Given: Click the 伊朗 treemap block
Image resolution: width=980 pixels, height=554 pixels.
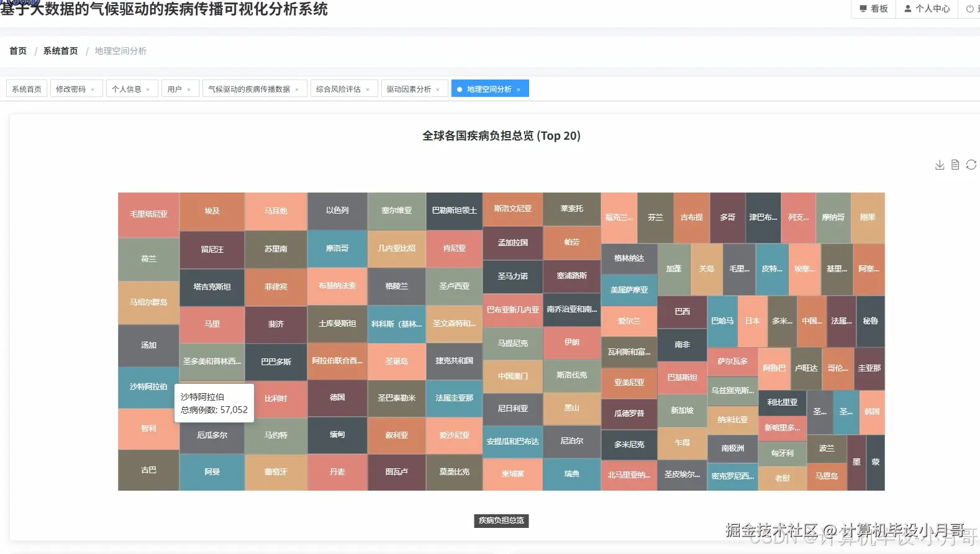Looking at the screenshot, I should [572, 342].
